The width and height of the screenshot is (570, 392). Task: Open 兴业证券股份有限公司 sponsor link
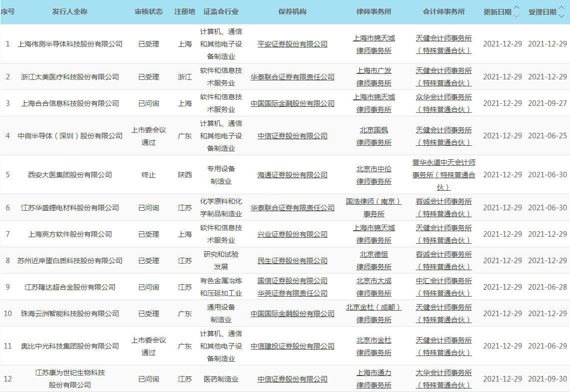click(x=292, y=234)
